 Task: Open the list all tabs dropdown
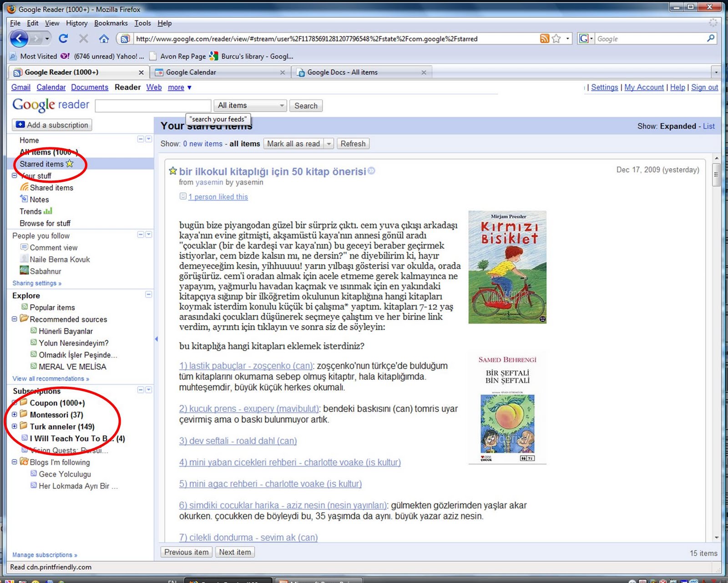[716, 72]
